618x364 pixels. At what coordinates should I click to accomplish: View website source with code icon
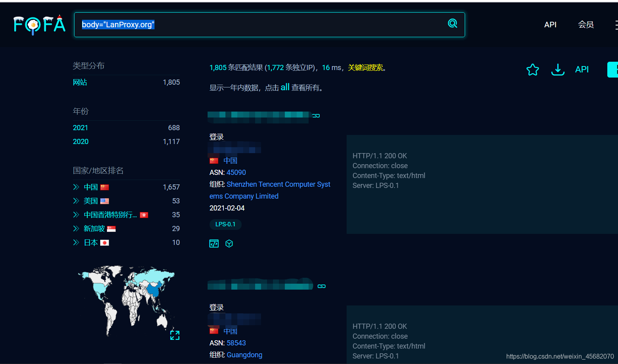[214, 244]
